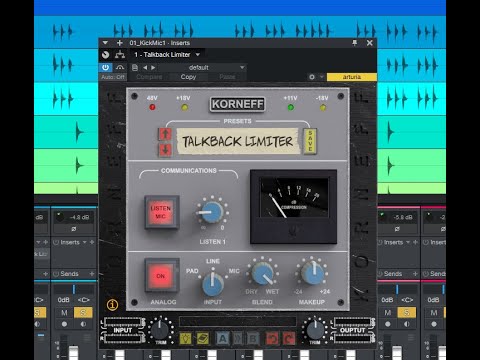The image size is (480, 360).
Task: Toggle the red ON analog button
Action: [161, 276]
